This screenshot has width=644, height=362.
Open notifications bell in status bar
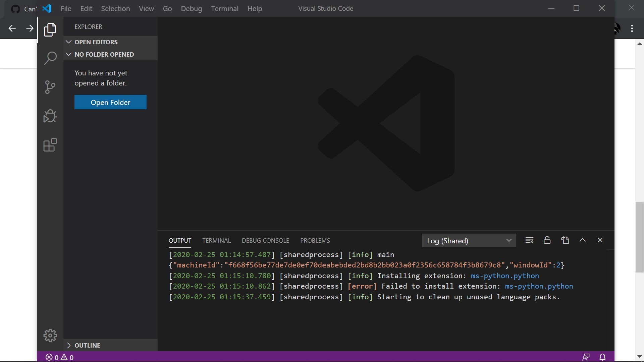[x=603, y=357]
